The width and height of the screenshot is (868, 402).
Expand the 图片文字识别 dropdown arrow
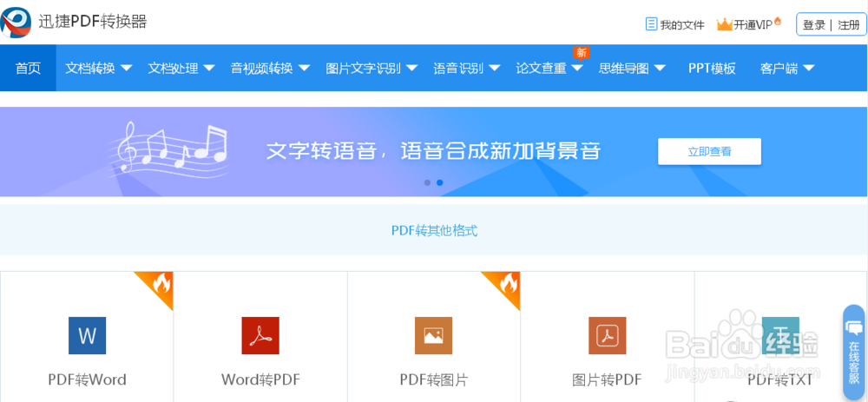point(411,68)
